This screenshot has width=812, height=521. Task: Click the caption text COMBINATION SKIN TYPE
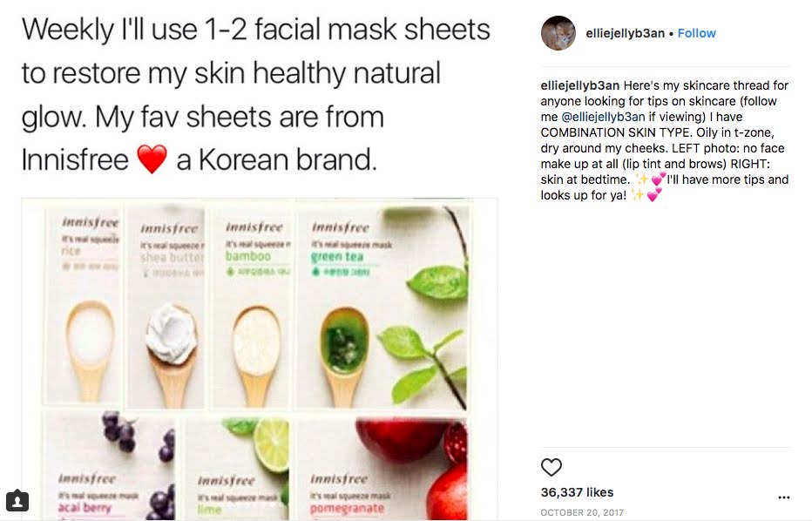click(616, 132)
